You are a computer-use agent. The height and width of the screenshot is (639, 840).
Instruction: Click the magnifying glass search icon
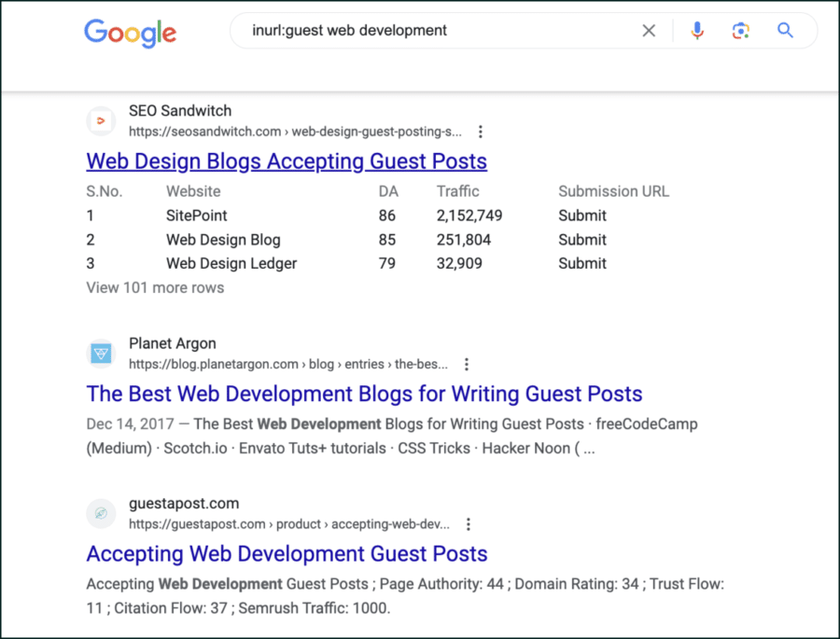(785, 30)
